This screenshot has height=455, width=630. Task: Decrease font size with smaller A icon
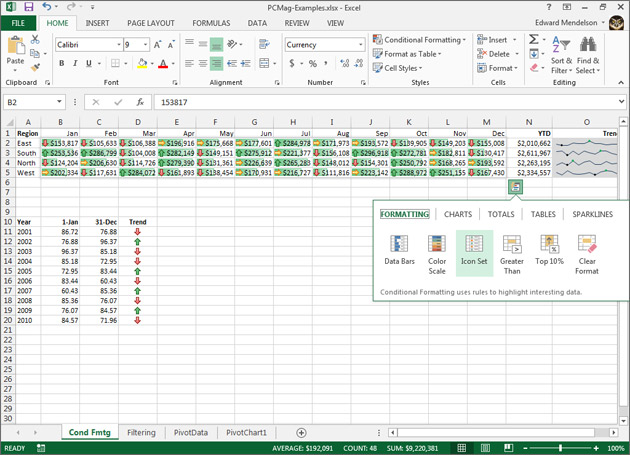click(x=172, y=45)
